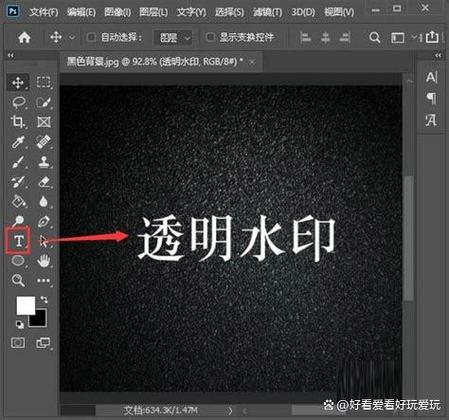Viewport: 449px width, 420px height.
Task: Select the Brush tool
Action: point(18,162)
